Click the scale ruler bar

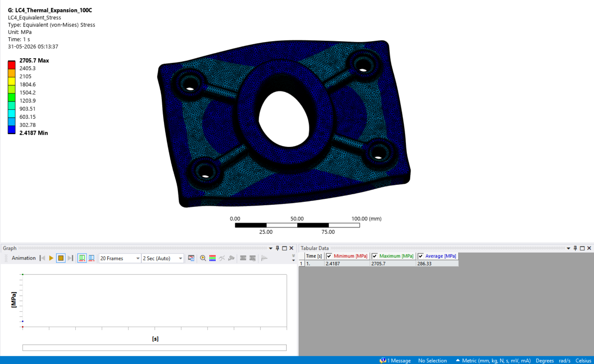point(297,225)
